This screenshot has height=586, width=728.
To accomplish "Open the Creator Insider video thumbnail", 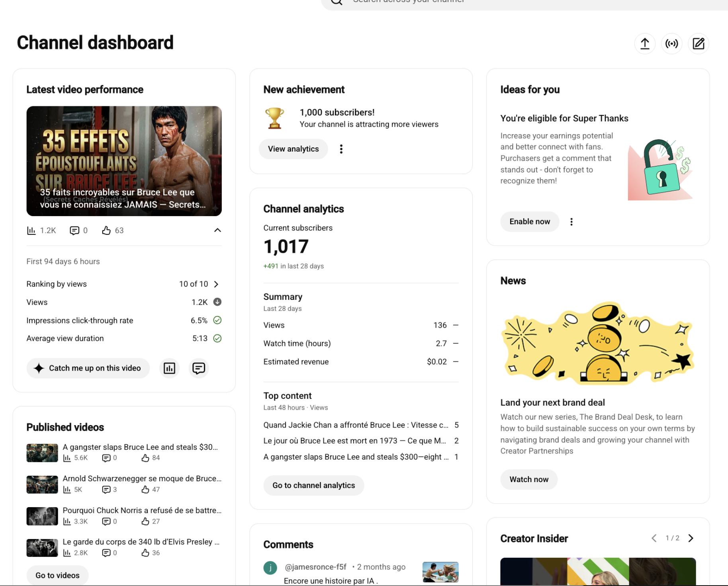I will pos(598,572).
